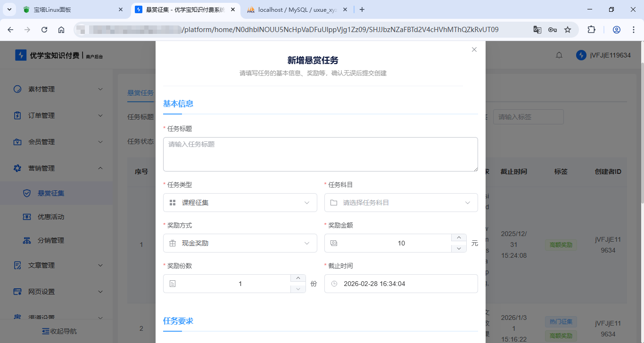Expand the 任务科目 selection dropdown
The width and height of the screenshot is (644, 343).
coord(401,203)
